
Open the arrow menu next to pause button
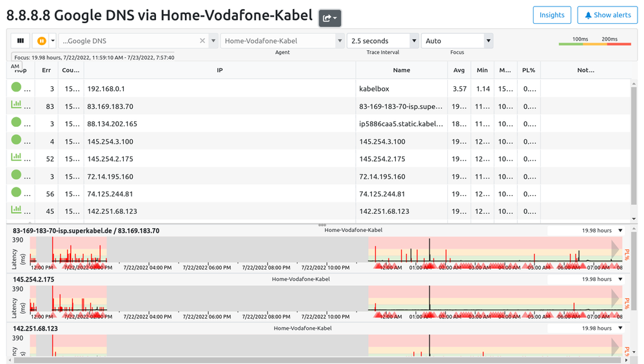pos(53,41)
